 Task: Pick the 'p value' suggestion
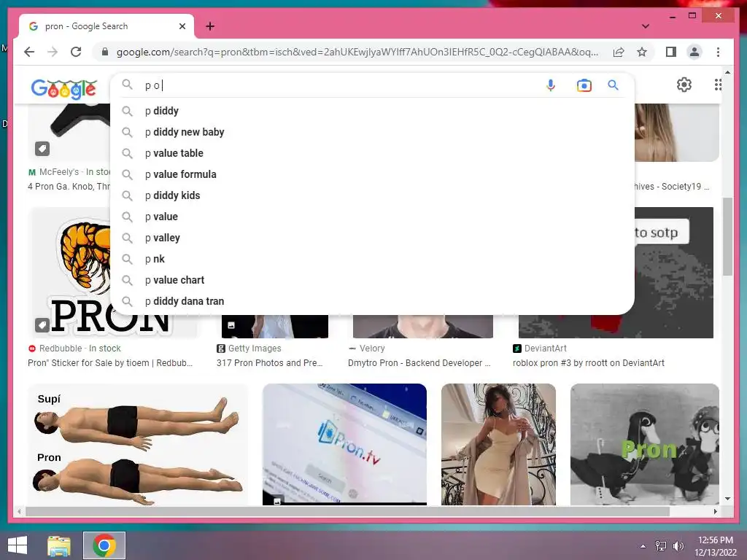click(x=371, y=217)
